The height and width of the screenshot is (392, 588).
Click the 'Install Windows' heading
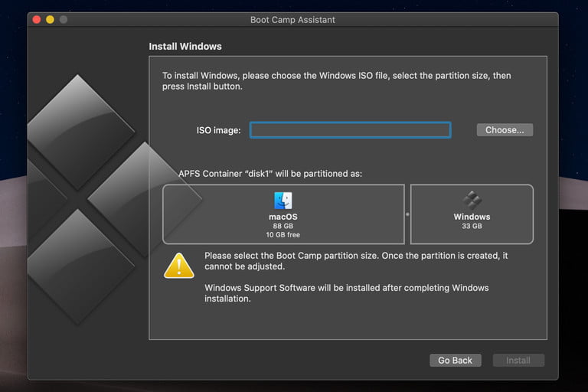pos(185,47)
